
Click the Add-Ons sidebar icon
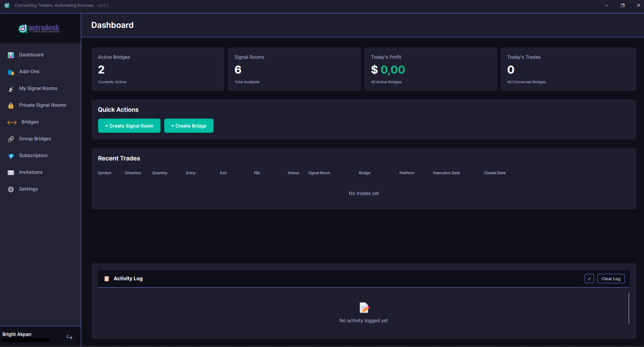click(x=11, y=72)
